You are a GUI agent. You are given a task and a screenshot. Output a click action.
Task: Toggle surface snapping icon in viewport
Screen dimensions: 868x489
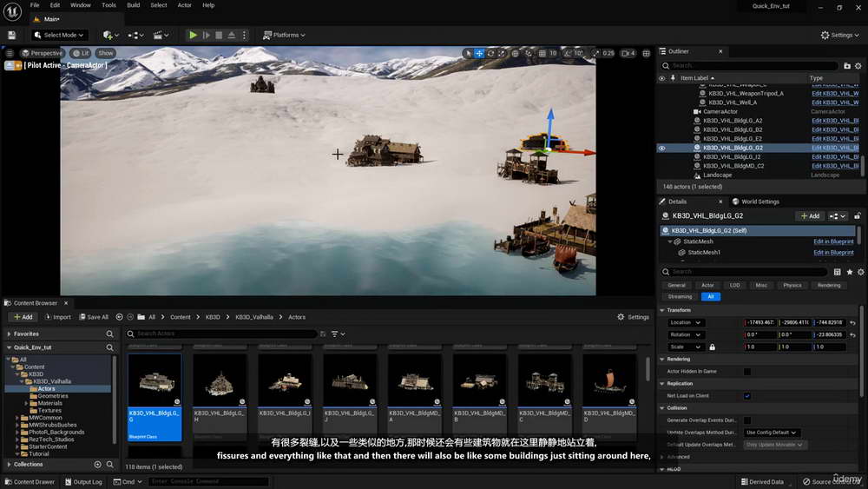[529, 53]
